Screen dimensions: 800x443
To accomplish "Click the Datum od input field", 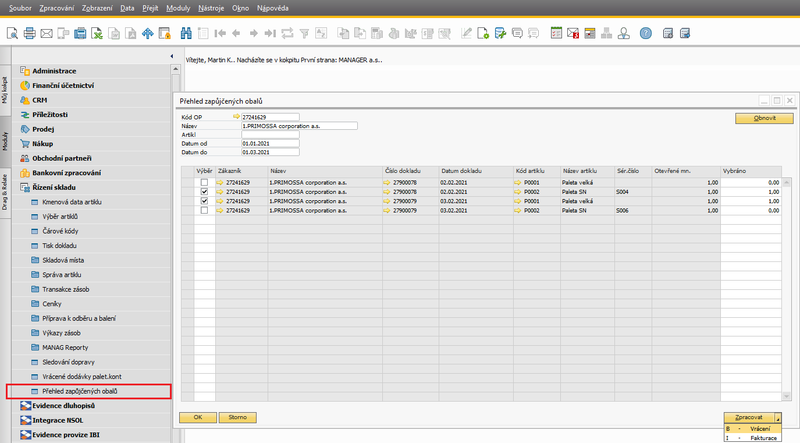I will pos(270,143).
